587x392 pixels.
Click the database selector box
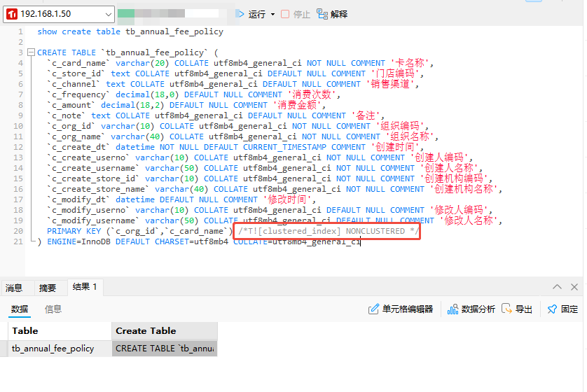pos(172,14)
